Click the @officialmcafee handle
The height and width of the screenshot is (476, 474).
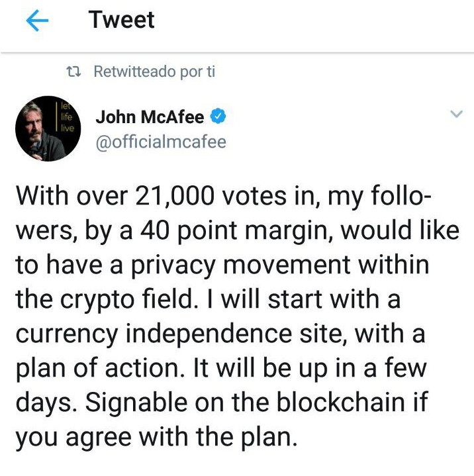tap(161, 142)
